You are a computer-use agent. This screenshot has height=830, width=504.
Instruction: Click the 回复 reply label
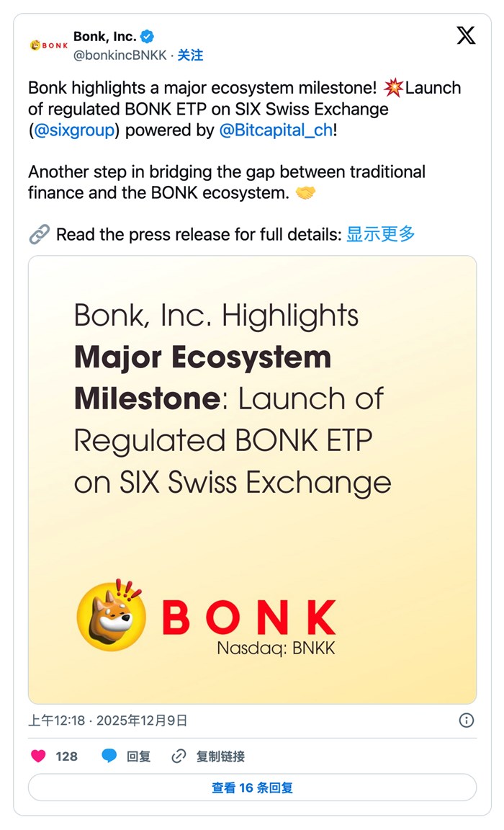(x=138, y=756)
